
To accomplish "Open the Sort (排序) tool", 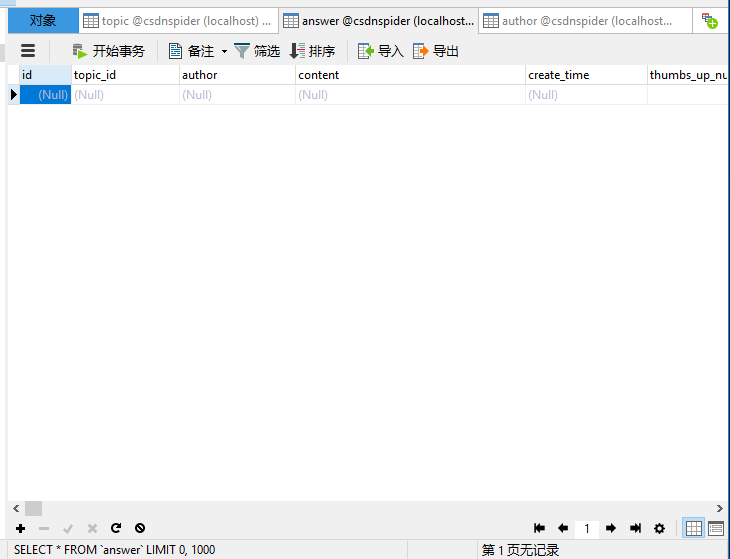I will (312, 51).
